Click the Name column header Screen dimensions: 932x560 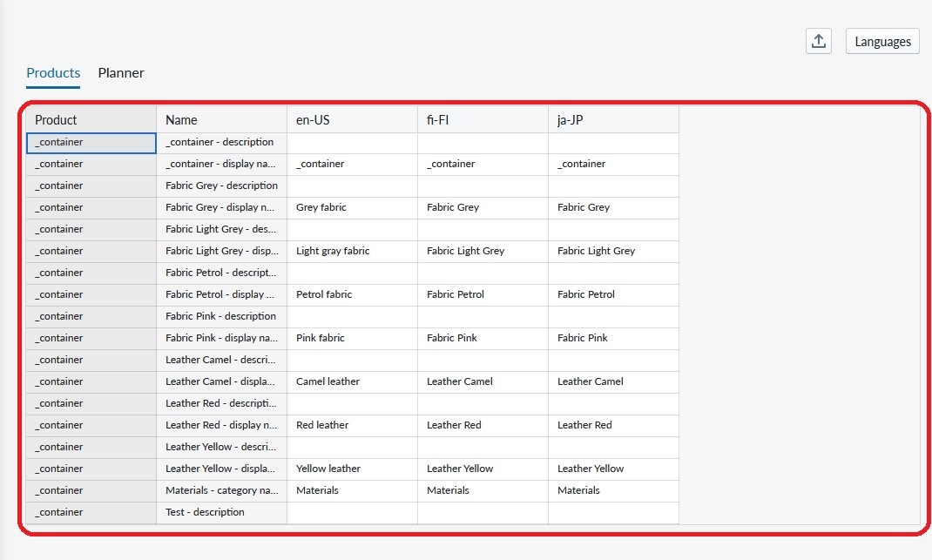pos(222,119)
